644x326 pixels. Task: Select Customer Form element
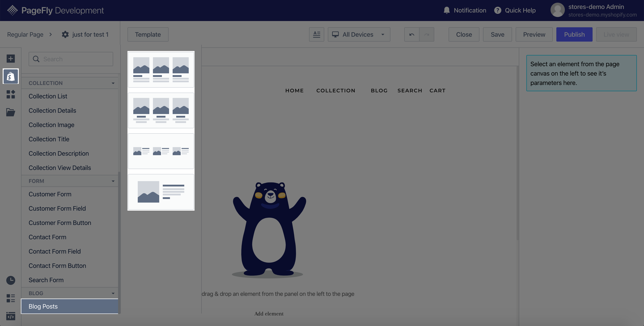(70, 194)
